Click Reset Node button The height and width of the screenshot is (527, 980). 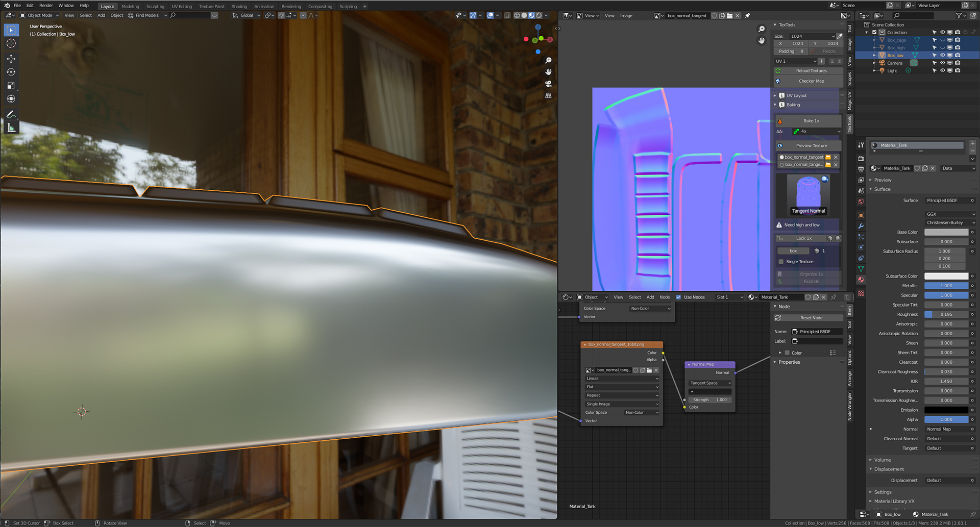point(807,318)
